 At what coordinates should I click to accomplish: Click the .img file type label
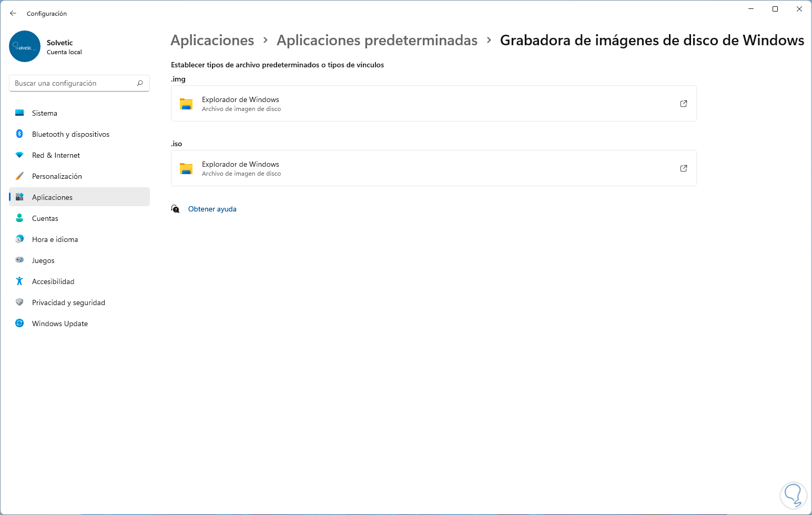coord(178,79)
